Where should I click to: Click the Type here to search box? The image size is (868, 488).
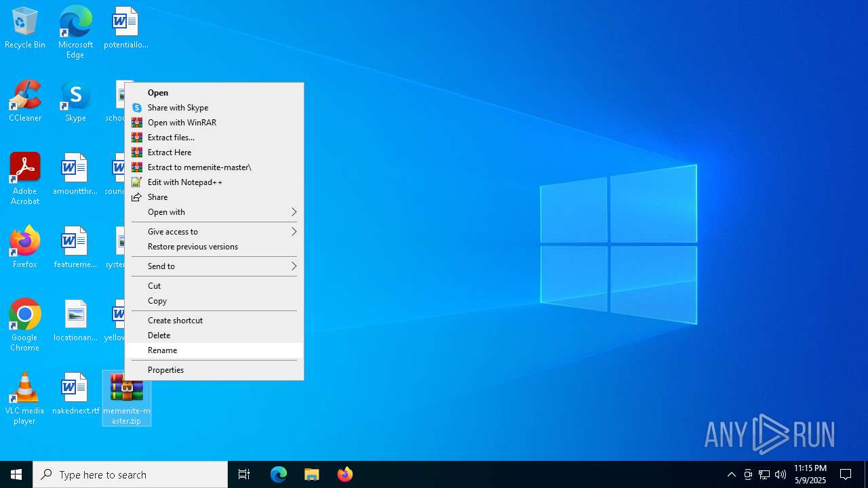click(130, 474)
